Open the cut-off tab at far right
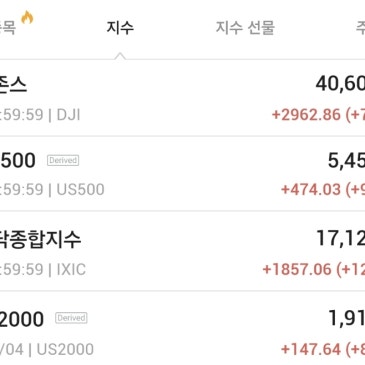The height and width of the screenshot is (365, 365). 361,27
